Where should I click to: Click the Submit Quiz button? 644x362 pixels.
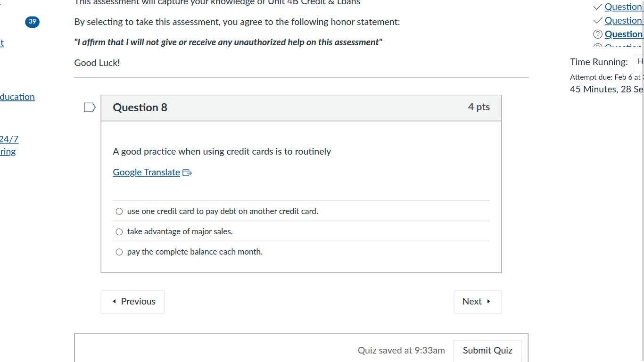coord(487,350)
